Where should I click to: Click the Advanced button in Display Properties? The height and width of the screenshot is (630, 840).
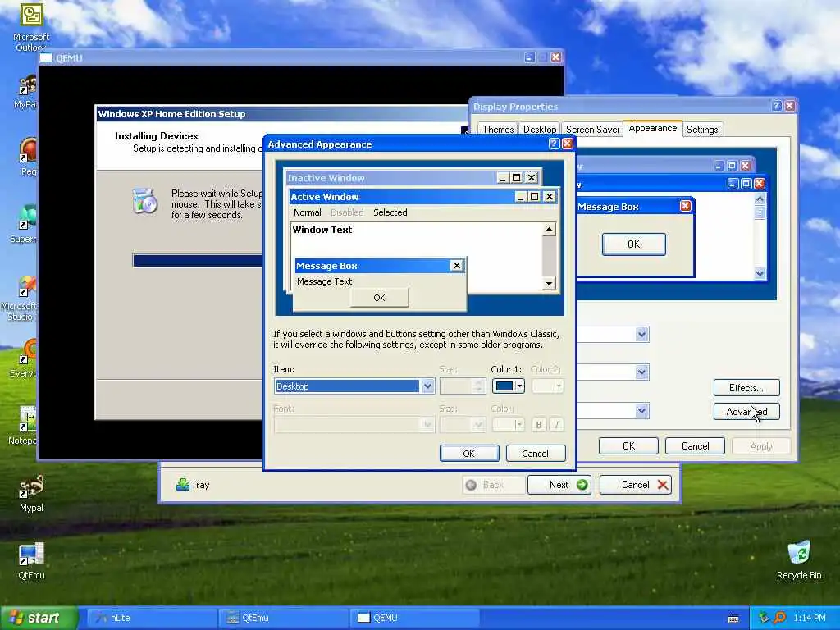[x=746, y=412]
